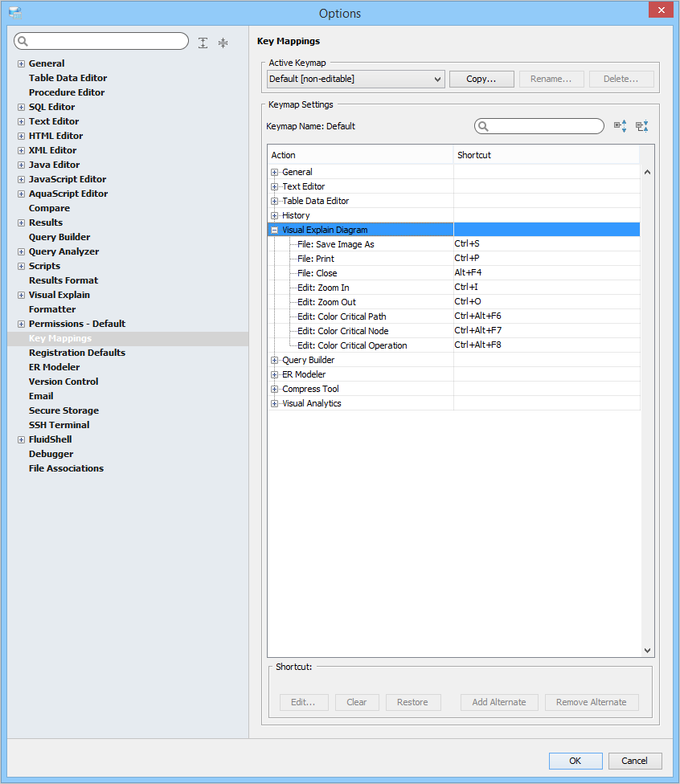
Task: Expand Compress Tool action group
Action: pos(274,389)
